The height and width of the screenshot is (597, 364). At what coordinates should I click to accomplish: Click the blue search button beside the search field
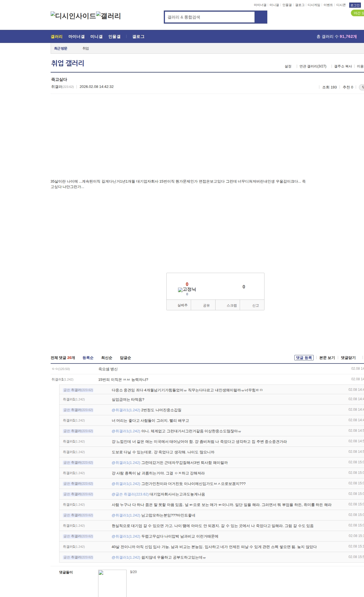261,17
